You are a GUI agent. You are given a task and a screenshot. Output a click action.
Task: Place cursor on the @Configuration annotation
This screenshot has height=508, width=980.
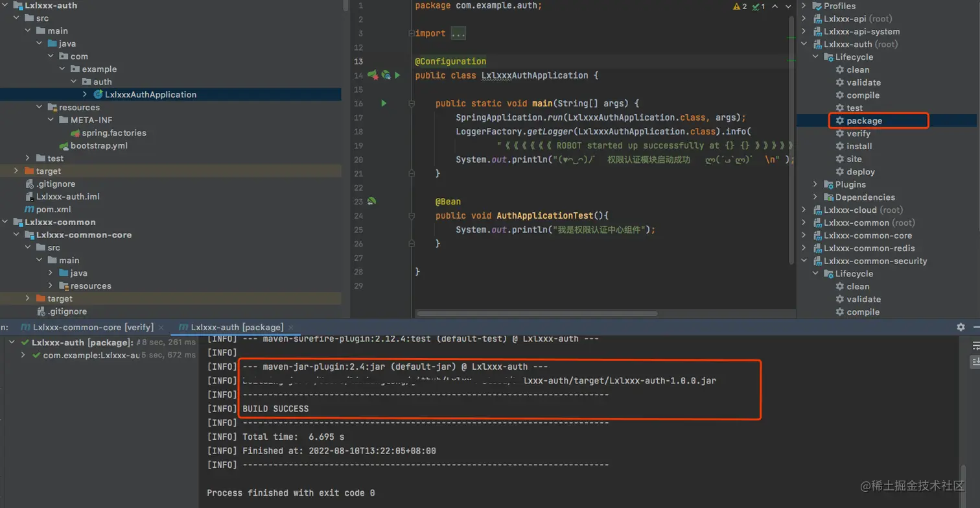450,62
